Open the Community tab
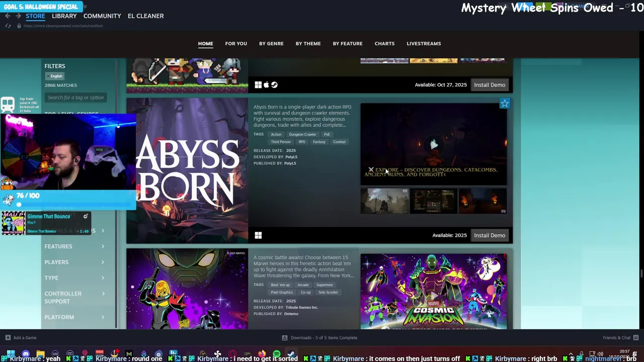Image resolution: width=644 pixels, height=362 pixels. 102,16
